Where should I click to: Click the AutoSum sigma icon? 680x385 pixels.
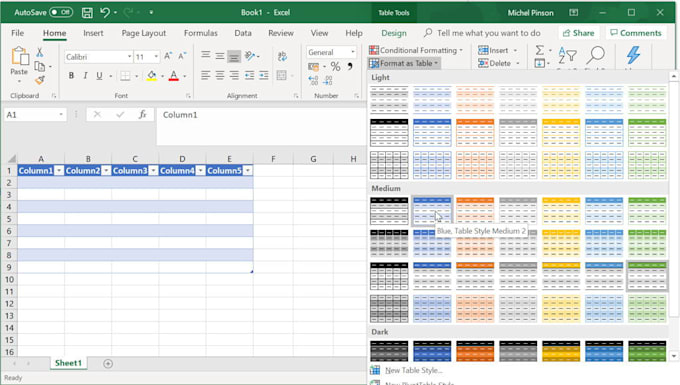[539, 50]
